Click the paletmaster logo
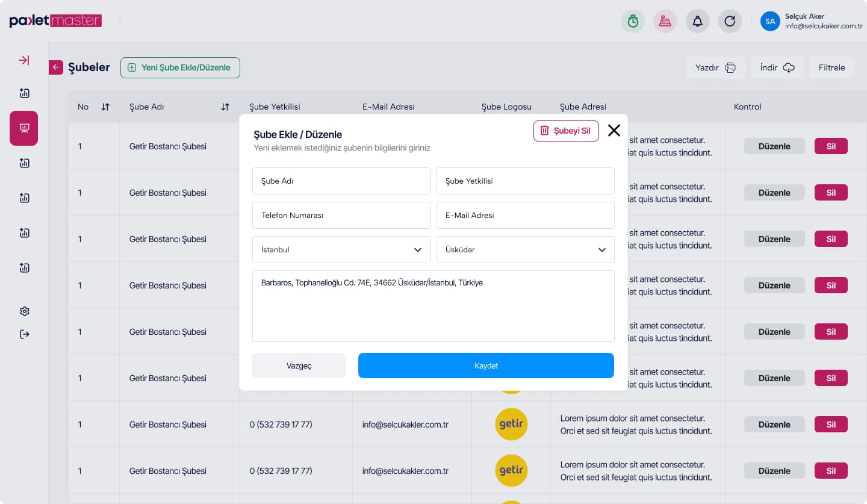 [x=55, y=21]
